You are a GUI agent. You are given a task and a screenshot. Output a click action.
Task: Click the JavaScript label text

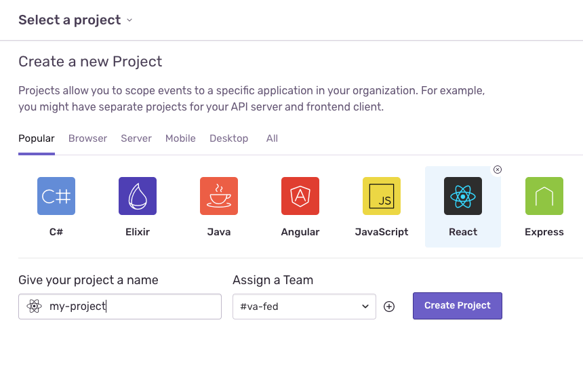tap(382, 232)
